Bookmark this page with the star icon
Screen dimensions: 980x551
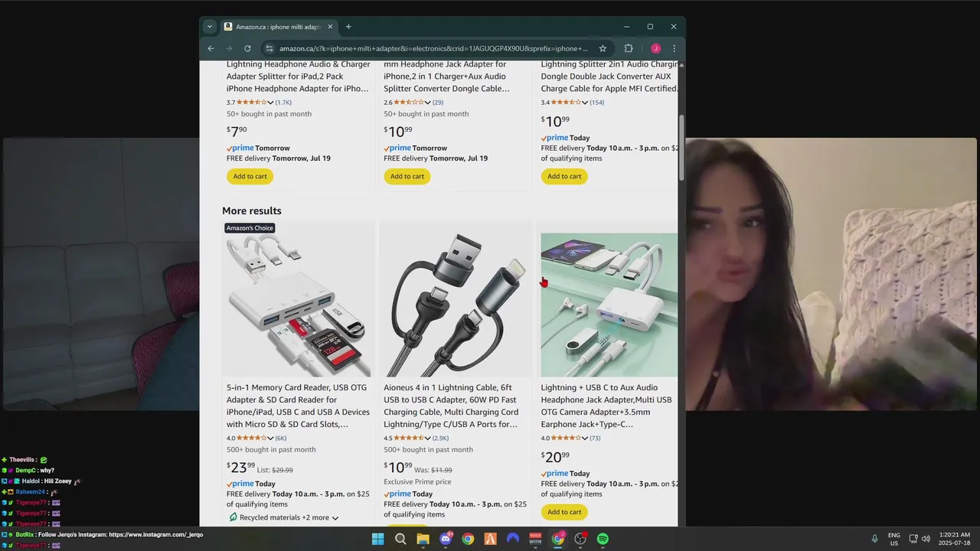click(603, 48)
